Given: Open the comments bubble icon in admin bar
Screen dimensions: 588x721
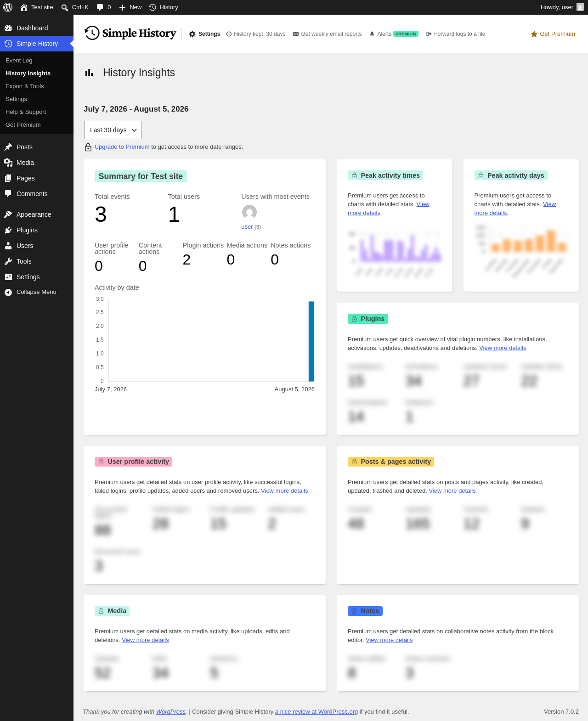Looking at the screenshot, I should (100, 7).
